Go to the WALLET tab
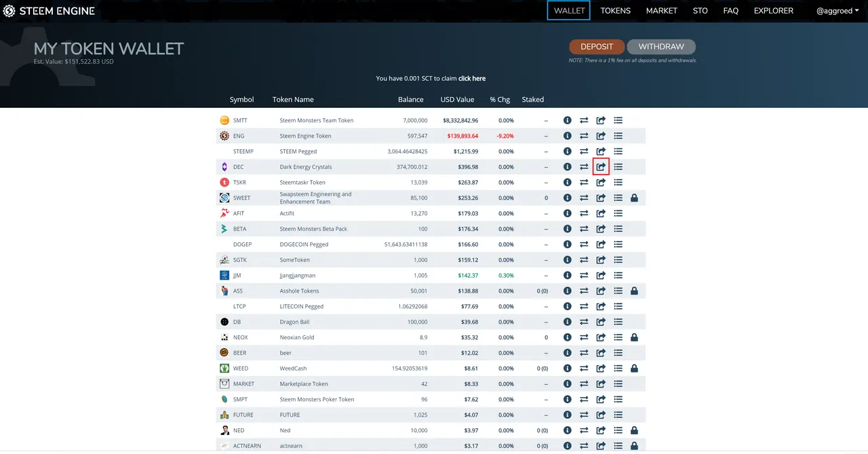Viewport: 868px width, 454px height. click(569, 11)
